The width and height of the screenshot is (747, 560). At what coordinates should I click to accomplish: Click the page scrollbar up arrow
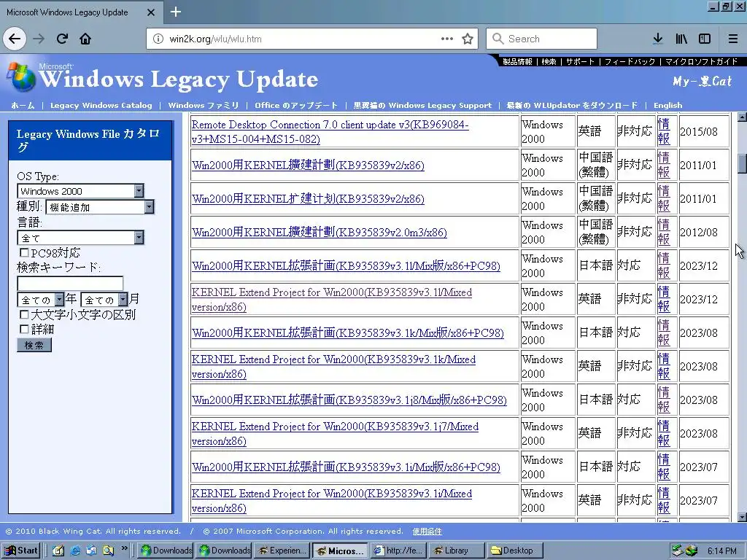click(x=742, y=117)
